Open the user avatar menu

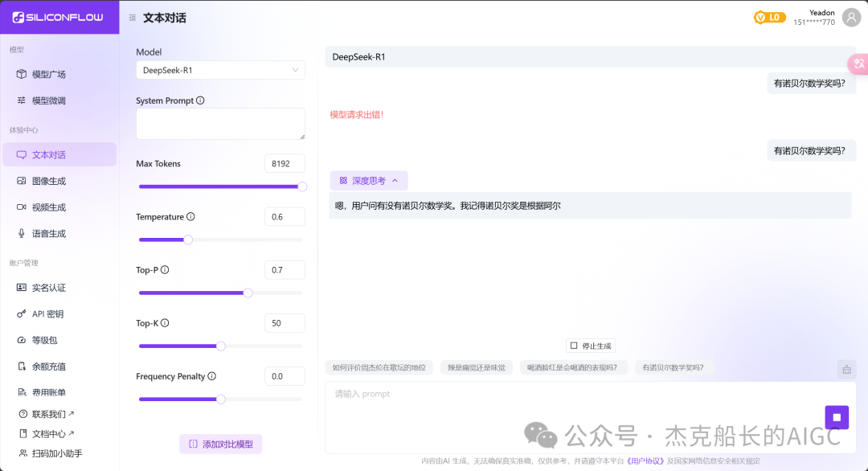tap(851, 17)
